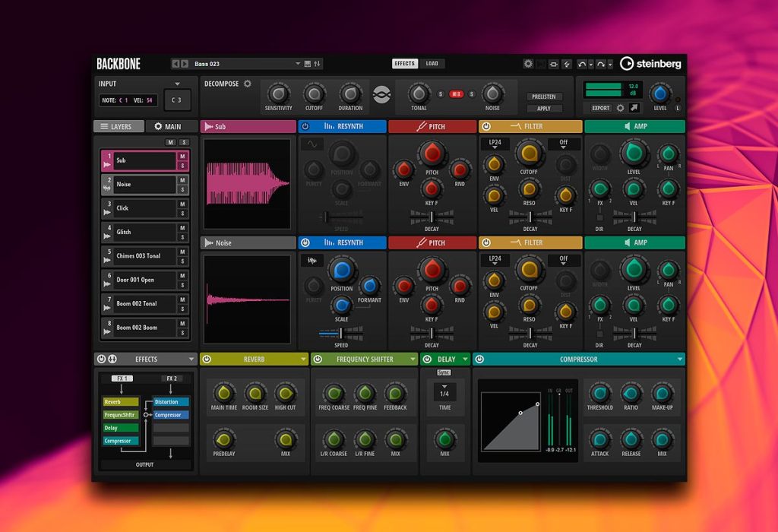778x532 pixels.
Task: Expand the Compressor effect type dropdown
Action: [679, 359]
